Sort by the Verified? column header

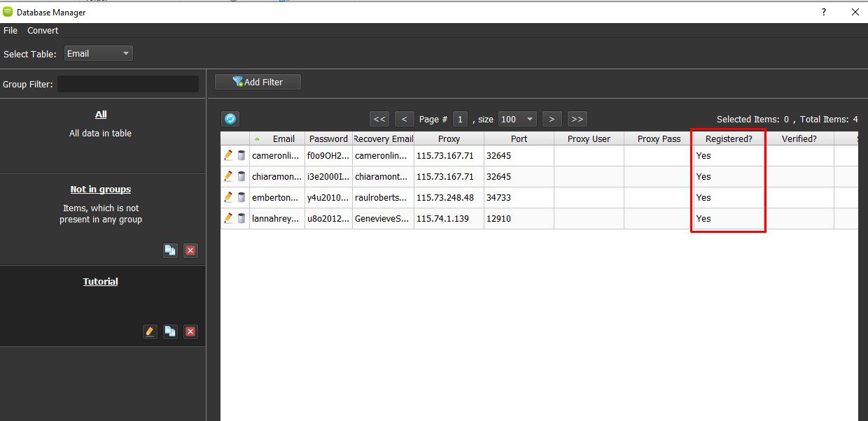coord(799,138)
